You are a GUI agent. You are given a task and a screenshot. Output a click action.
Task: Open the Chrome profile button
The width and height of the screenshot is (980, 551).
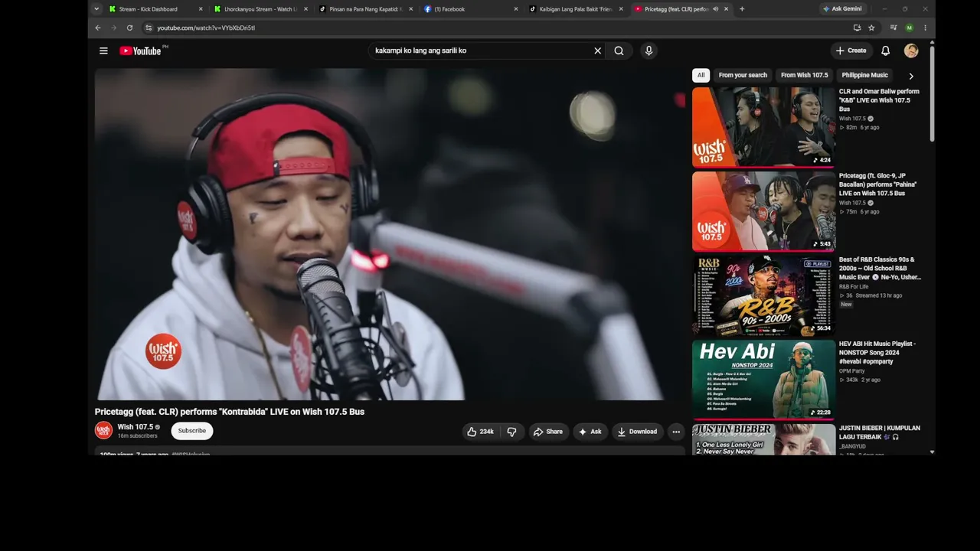[x=909, y=28]
